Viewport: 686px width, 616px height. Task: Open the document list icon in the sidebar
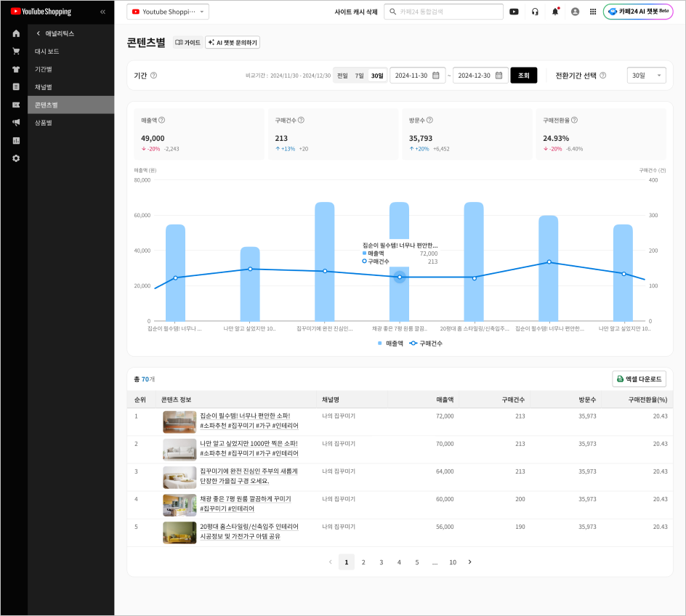tap(16, 87)
